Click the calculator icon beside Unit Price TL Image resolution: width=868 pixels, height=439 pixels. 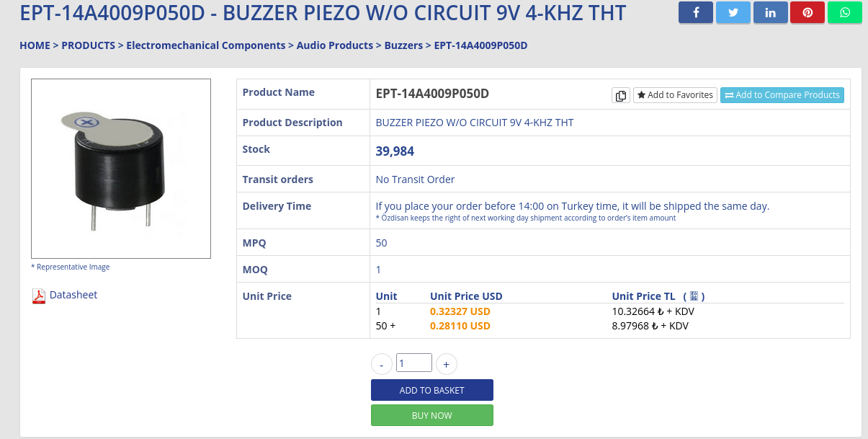(694, 296)
